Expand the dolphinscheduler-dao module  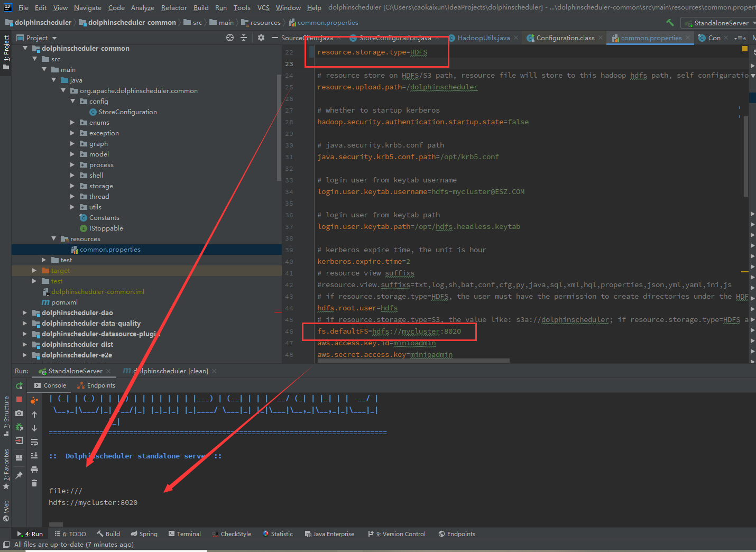click(x=25, y=312)
